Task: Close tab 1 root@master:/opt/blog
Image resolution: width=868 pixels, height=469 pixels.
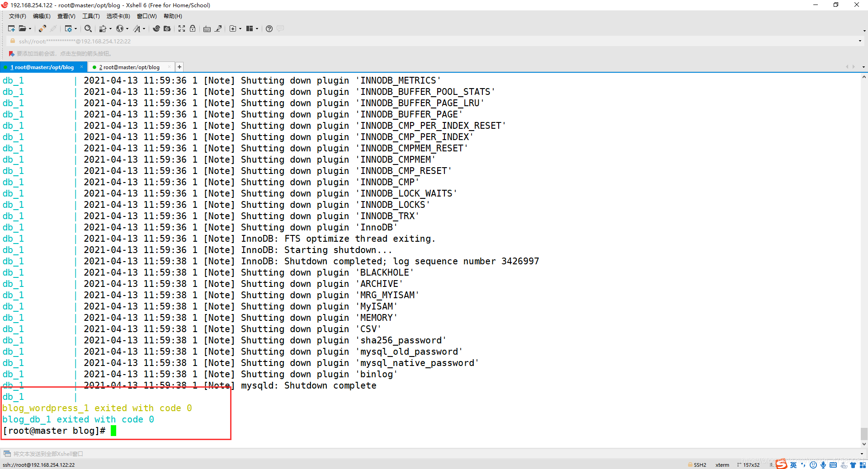Action: [81, 67]
